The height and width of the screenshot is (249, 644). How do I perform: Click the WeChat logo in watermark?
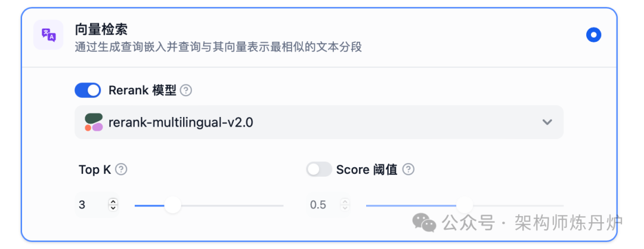point(425,223)
